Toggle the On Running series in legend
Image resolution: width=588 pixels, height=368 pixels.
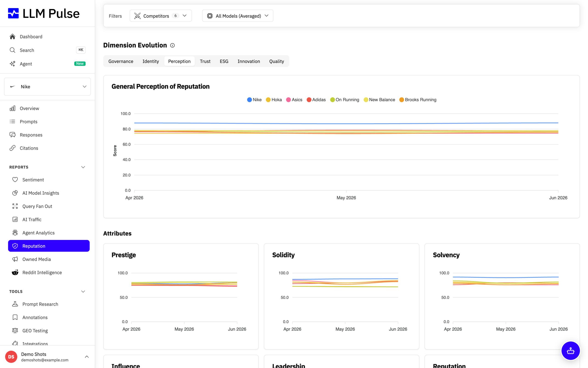(x=345, y=100)
